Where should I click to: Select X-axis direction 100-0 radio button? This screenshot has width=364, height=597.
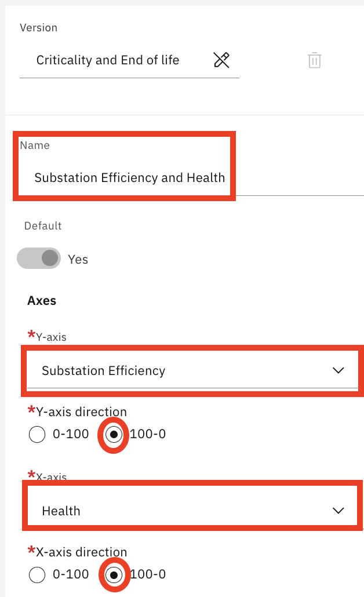114,574
